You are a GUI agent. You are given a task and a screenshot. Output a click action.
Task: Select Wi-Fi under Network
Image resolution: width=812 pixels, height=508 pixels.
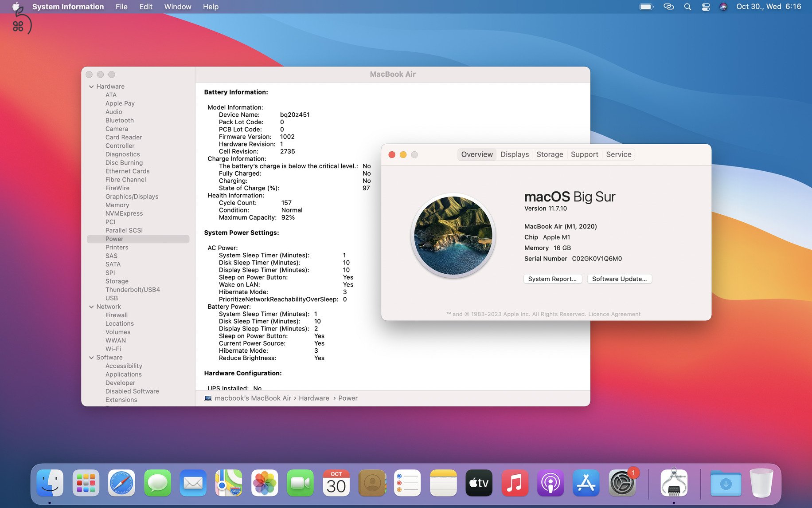pyautogui.click(x=113, y=349)
